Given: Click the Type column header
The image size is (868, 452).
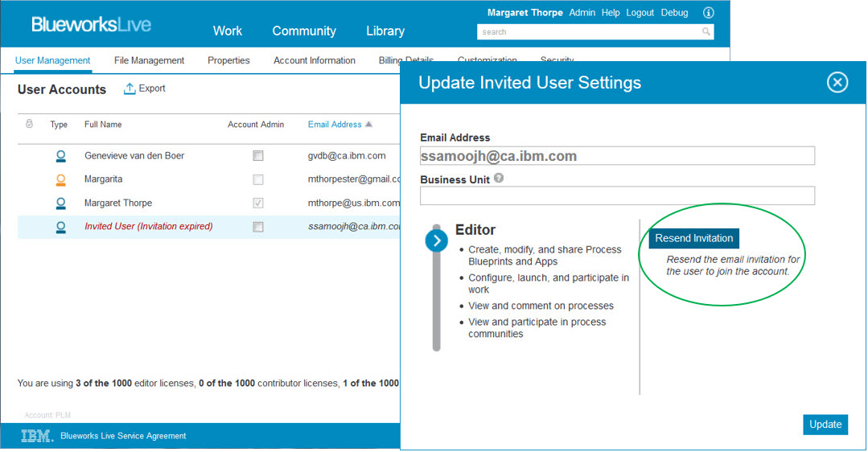Looking at the screenshot, I should pyautogui.click(x=59, y=125).
